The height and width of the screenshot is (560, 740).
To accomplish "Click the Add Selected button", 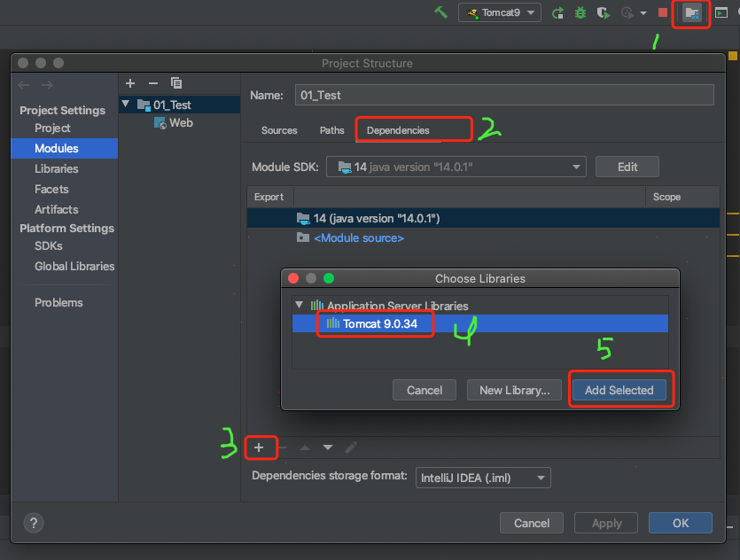I will point(619,390).
